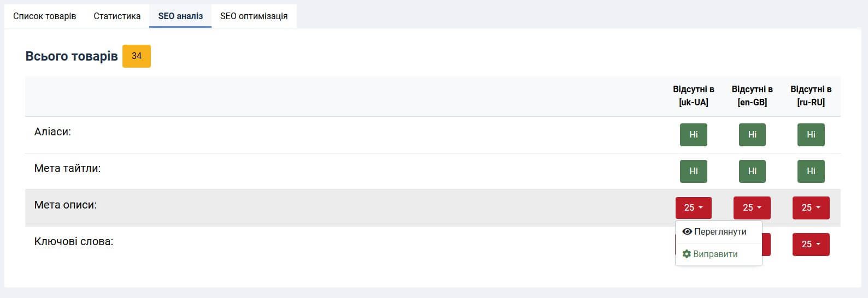Click the Мета тайтли Ні button for uk-UA
This screenshot has height=298, width=868.
point(693,171)
